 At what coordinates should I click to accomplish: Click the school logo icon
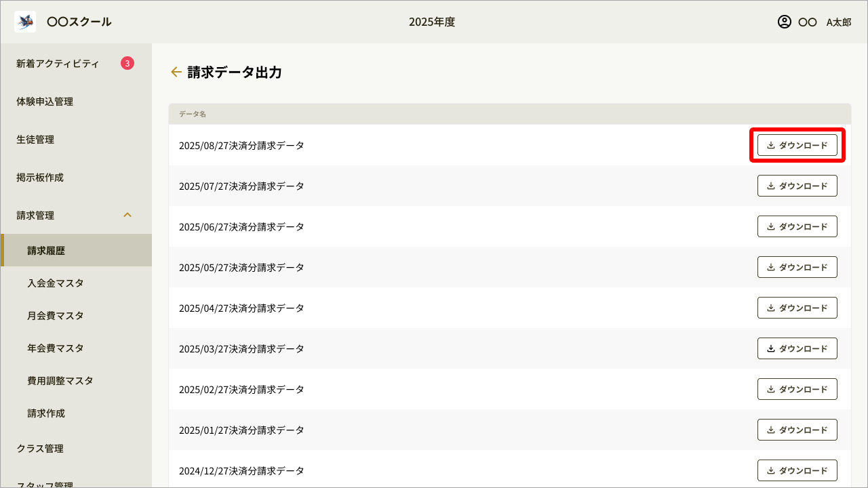[25, 21]
